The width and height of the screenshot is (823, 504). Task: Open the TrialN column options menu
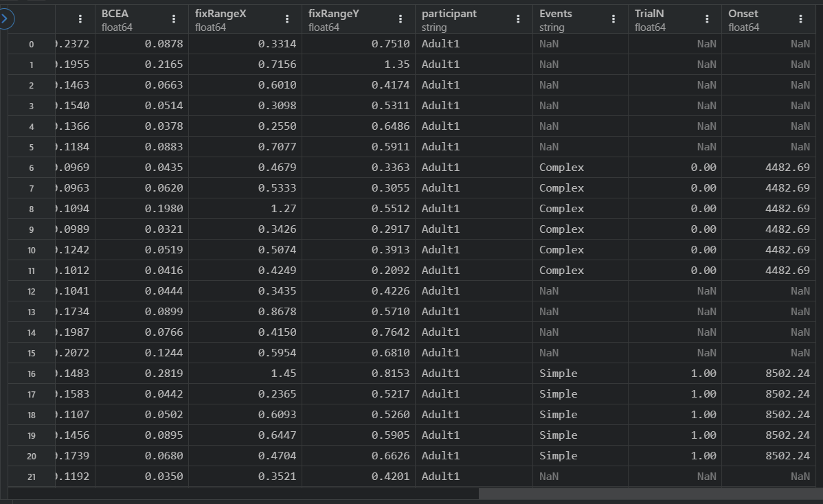(707, 20)
